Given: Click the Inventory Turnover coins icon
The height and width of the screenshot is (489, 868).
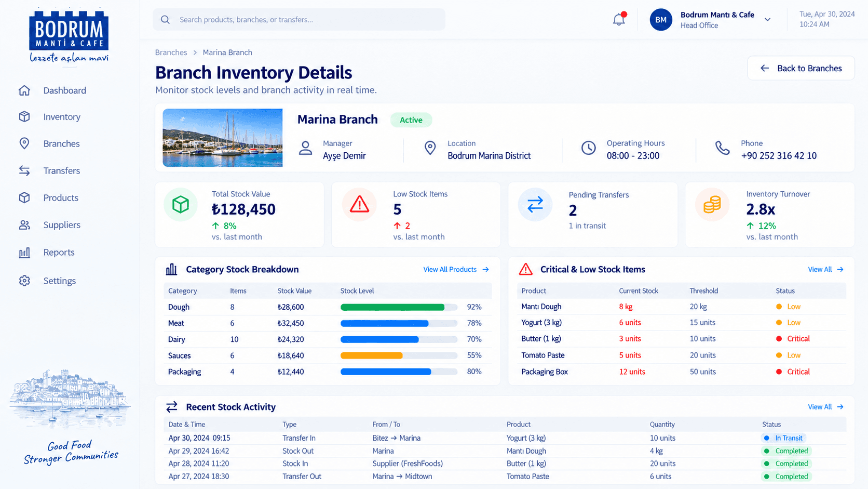Looking at the screenshot, I should [x=712, y=205].
